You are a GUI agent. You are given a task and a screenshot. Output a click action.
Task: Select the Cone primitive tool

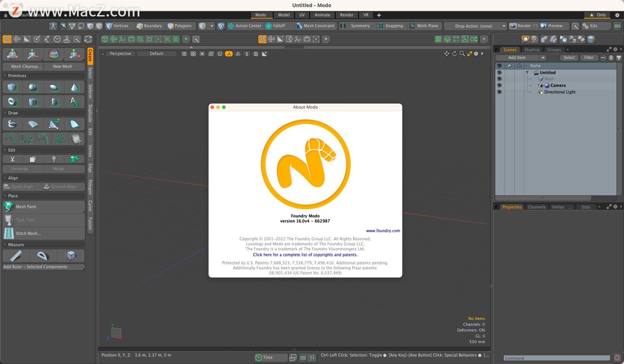tap(74, 87)
